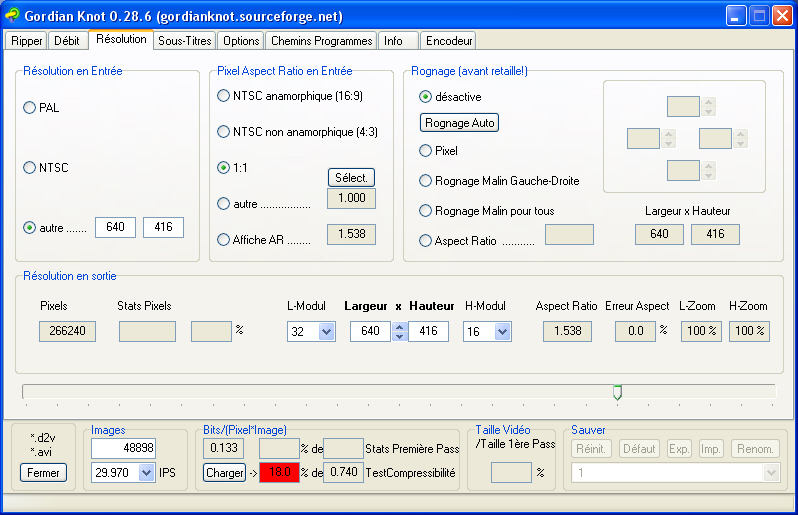This screenshot has width=798, height=515.
Task: Open the Ripper tab
Action: pos(26,41)
